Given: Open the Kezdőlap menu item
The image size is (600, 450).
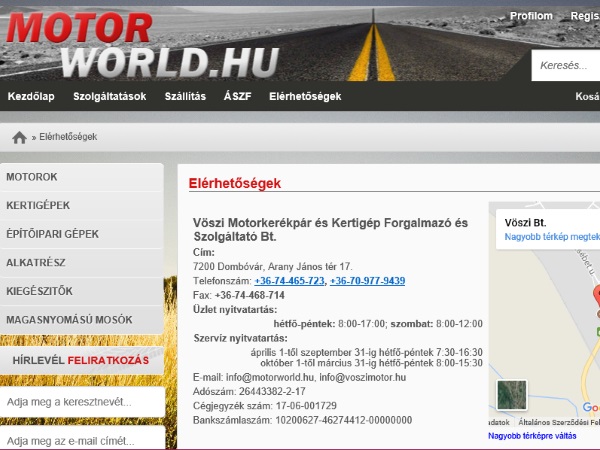Looking at the screenshot, I should (x=31, y=96).
